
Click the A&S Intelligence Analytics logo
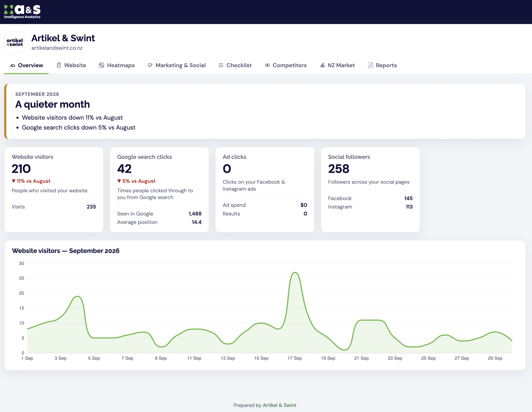tap(22, 12)
